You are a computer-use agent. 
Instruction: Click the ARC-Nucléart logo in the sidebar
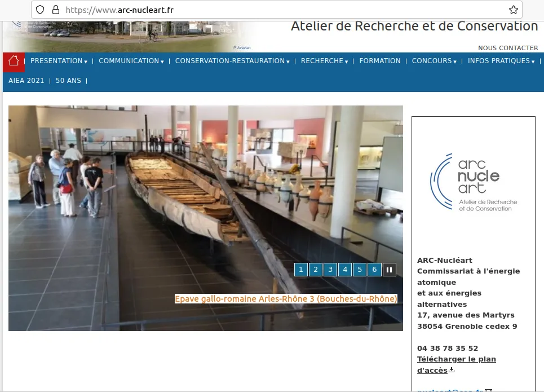[473, 182]
